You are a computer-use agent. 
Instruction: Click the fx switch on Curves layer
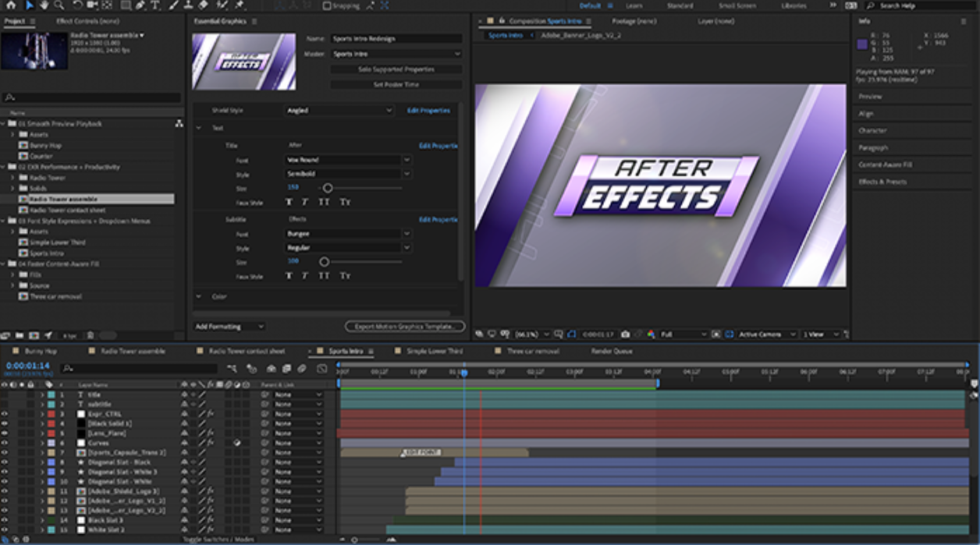[x=210, y=443]
